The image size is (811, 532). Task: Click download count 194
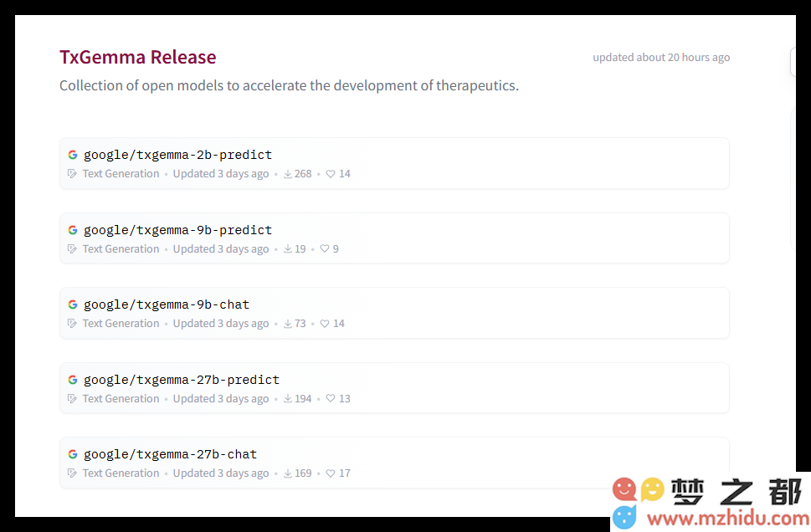303,399
